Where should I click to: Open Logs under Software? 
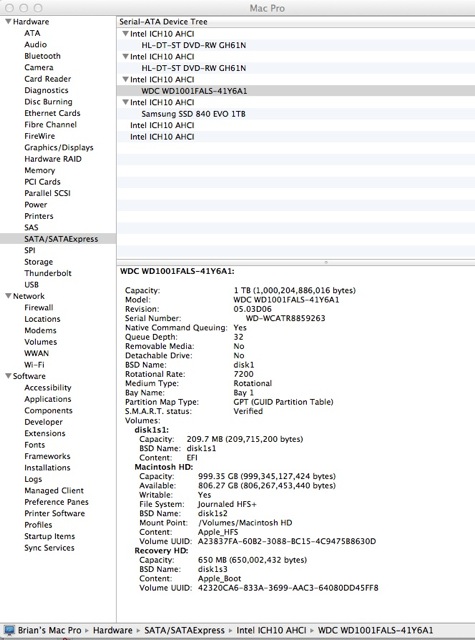33,479
